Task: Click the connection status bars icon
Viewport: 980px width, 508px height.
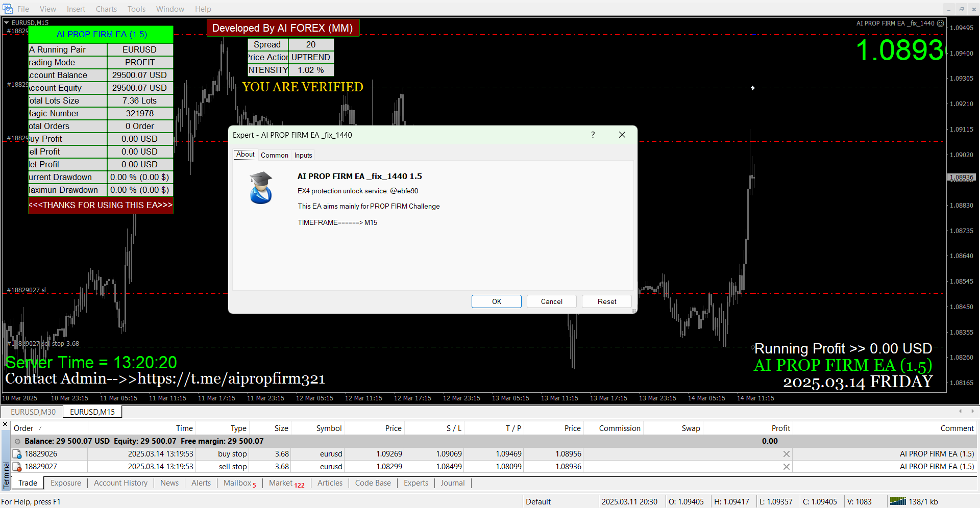Action: [897, 501]
